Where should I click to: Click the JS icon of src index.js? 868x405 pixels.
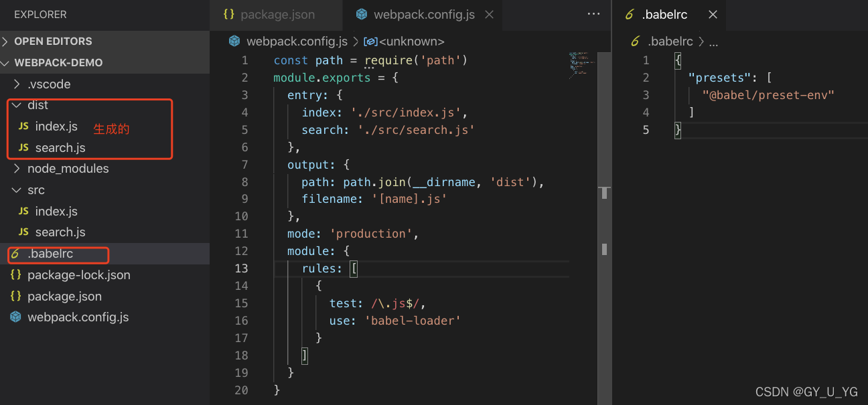click(x=23, y=212)
